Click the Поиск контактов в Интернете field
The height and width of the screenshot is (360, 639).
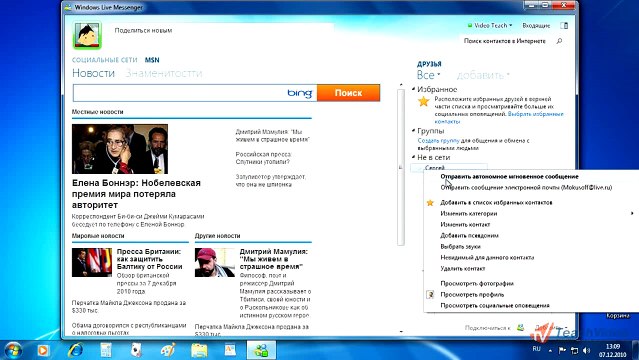click(x=505, y=41)
